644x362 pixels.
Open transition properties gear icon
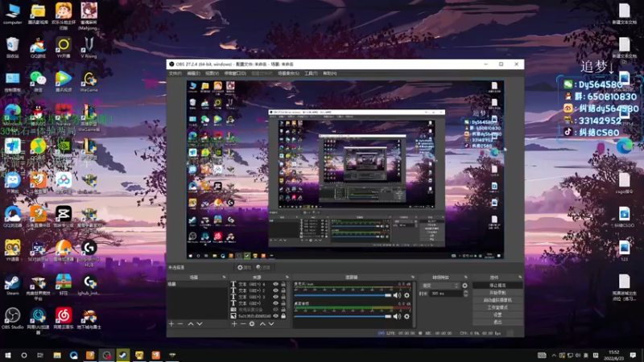click(x=464, y=286)
